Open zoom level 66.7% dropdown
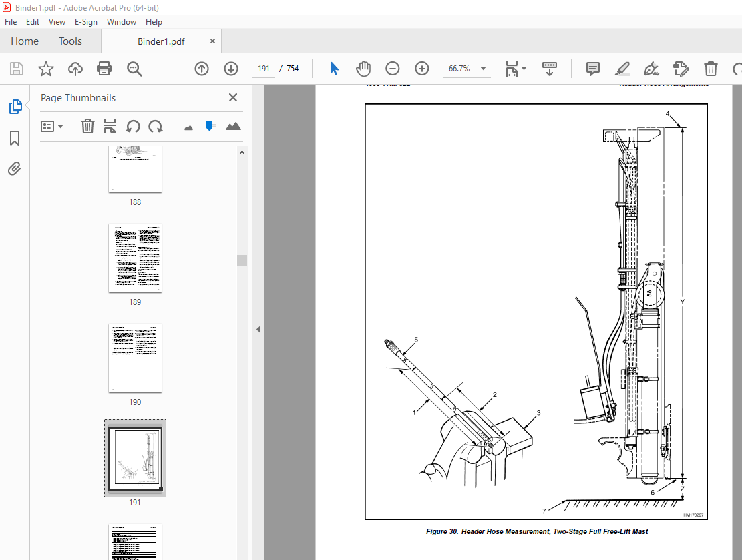742x560 pixels. pyautogui.click(x=483, y=69)
